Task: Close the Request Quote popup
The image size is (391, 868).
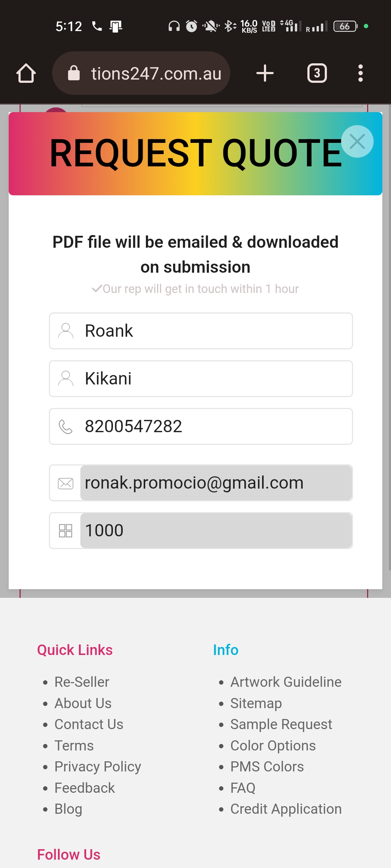Action: 357,141
